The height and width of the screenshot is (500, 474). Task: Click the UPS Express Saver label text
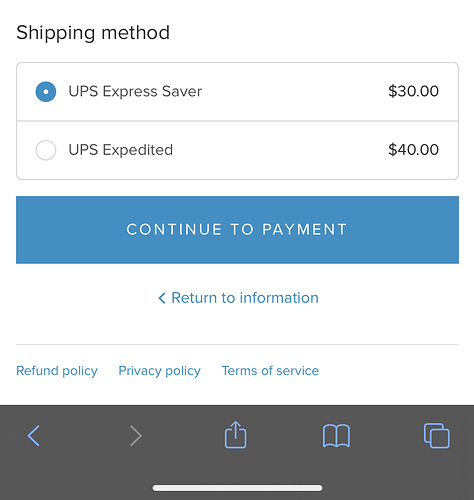(x=135, y=91)
